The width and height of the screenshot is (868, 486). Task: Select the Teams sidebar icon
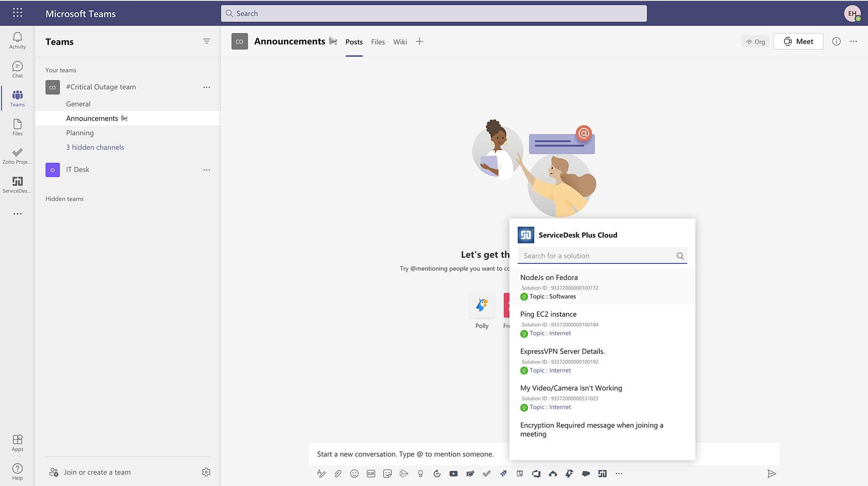[17, 99]
